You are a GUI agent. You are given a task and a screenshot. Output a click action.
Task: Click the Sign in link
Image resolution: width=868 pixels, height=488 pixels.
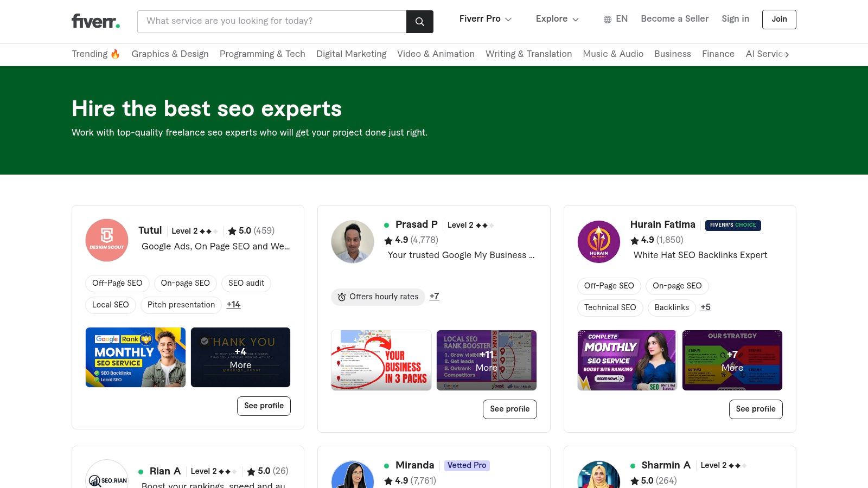pyautogui.click(x=735, y=19)
